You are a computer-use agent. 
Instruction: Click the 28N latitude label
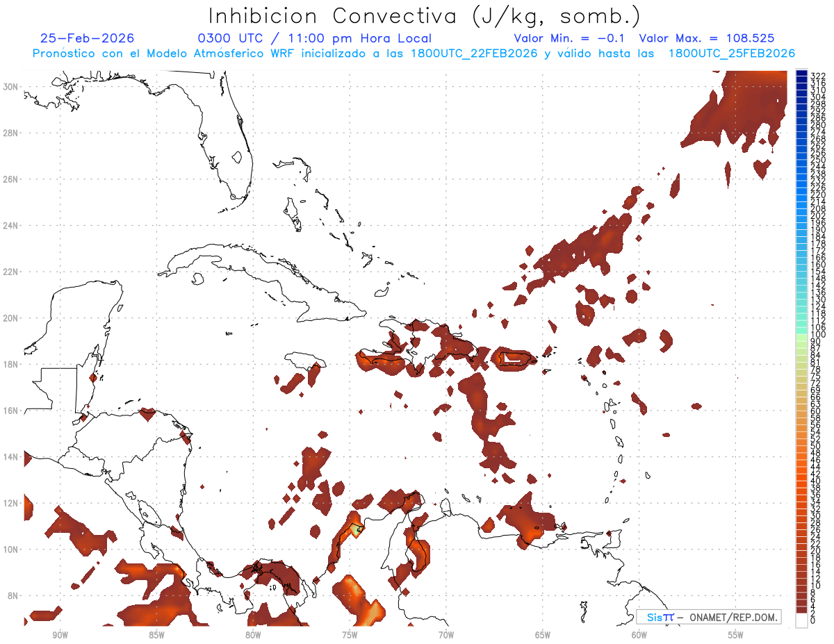pyautogui.click(x=11, y=132)
